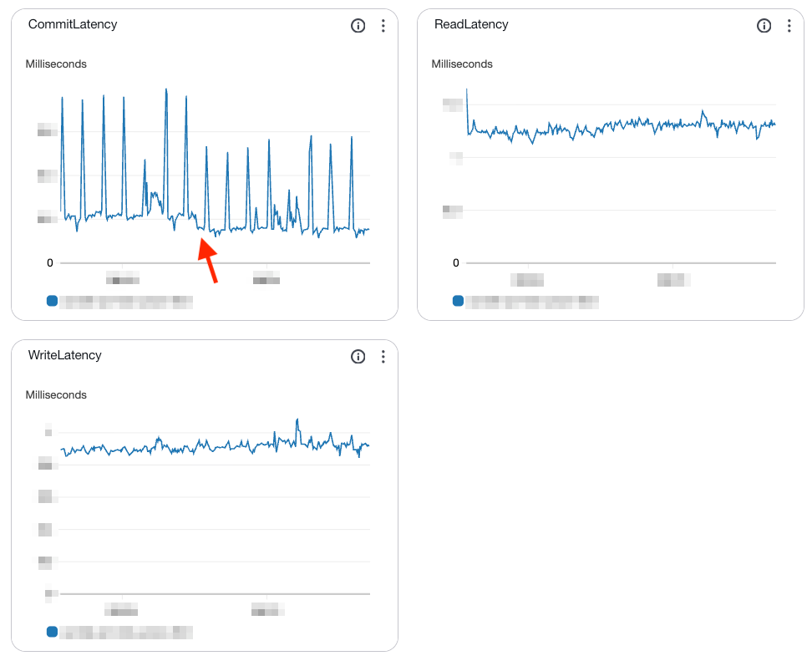Screen dimensions: 812x661
Task: Open the ReadLatency info icon
Action: click(764, 25)
